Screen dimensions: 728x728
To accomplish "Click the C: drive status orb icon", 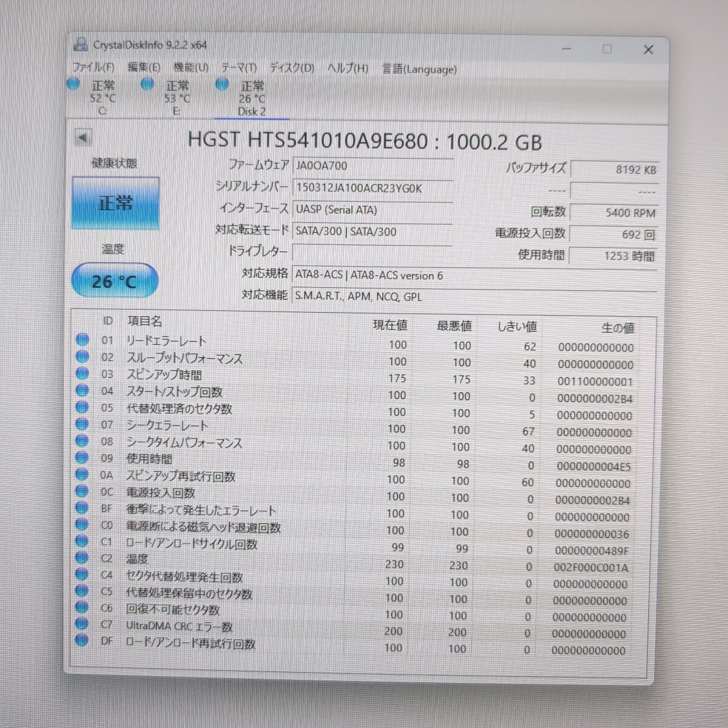I will pos(73,84).
